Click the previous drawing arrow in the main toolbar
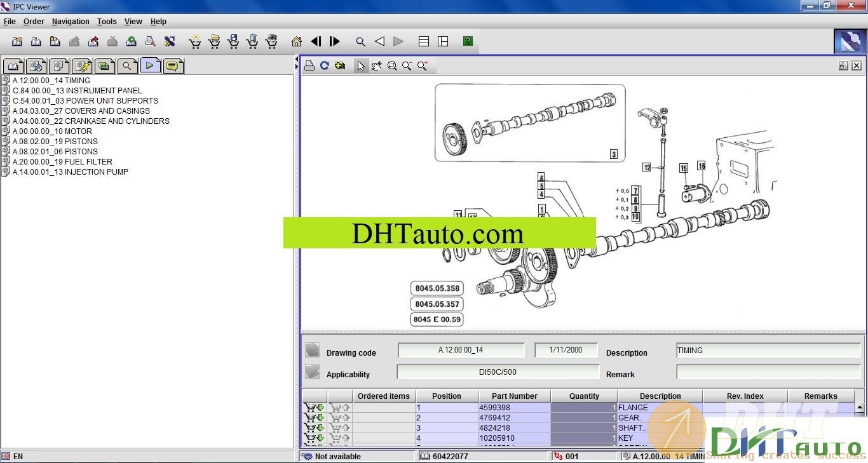Viewport: 868px width, 463px height. click(316, 41)
